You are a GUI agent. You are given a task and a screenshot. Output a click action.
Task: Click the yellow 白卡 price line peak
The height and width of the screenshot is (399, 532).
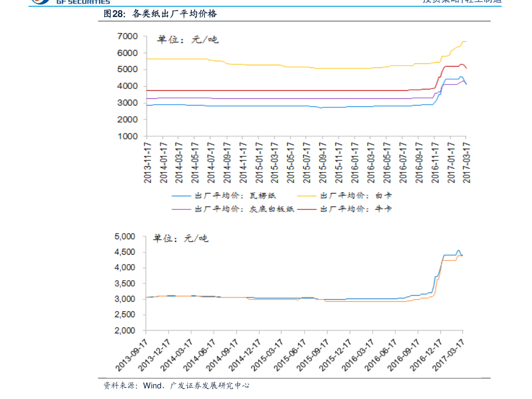465,40
